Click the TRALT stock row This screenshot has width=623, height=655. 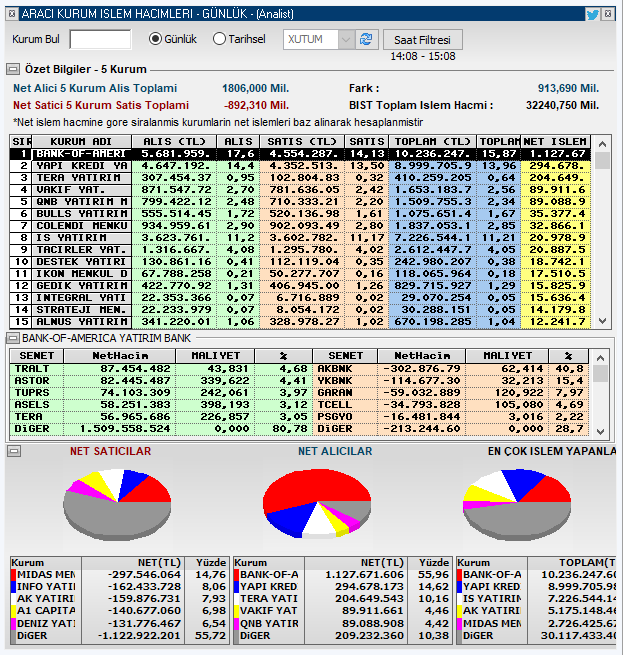161,369
